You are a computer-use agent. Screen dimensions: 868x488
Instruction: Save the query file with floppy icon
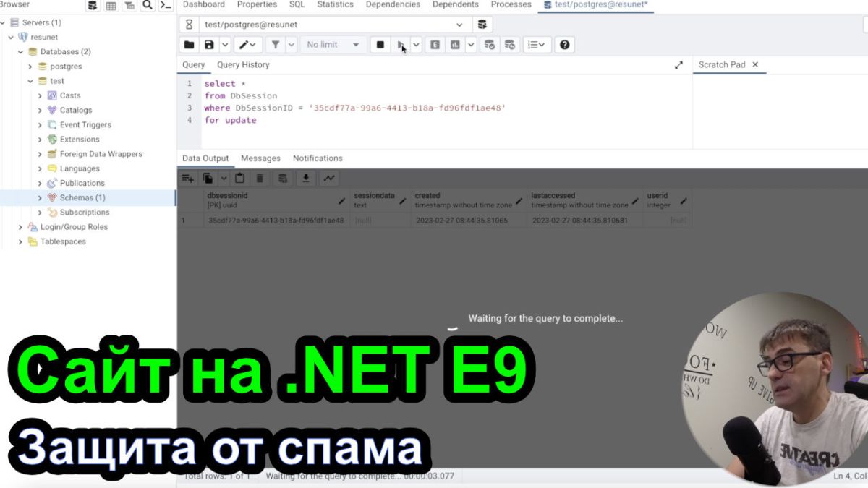(209, 45)
